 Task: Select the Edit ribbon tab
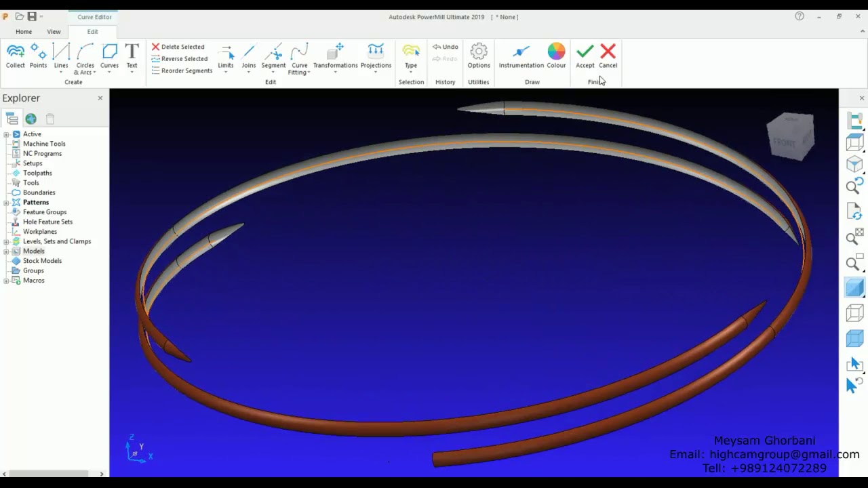[x=92, y=32]
